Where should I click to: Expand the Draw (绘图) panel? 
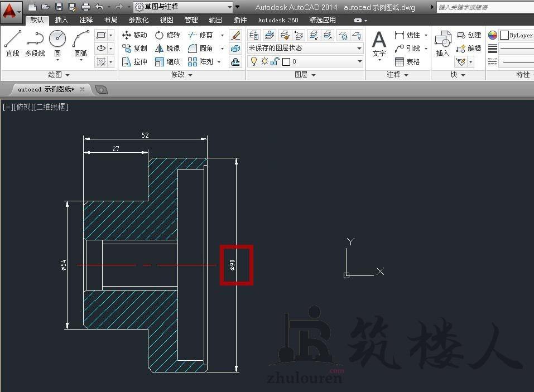click(x=59, y=75)
